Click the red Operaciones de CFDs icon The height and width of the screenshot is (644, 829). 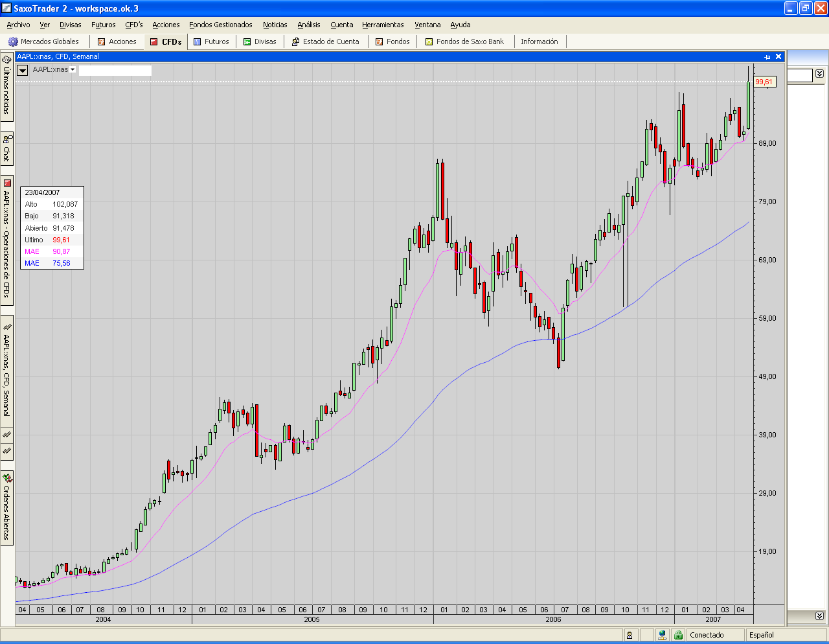[6, 183]
